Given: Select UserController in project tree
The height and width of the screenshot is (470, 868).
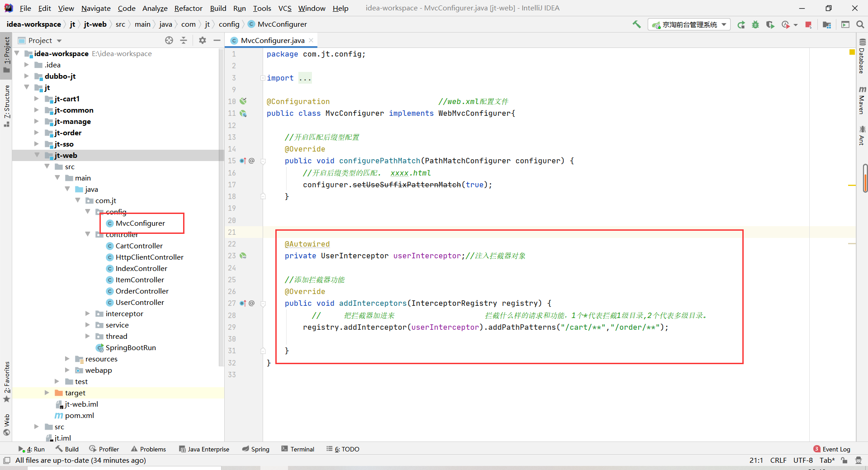Looking at the screenshot, I should pos(140,302).
